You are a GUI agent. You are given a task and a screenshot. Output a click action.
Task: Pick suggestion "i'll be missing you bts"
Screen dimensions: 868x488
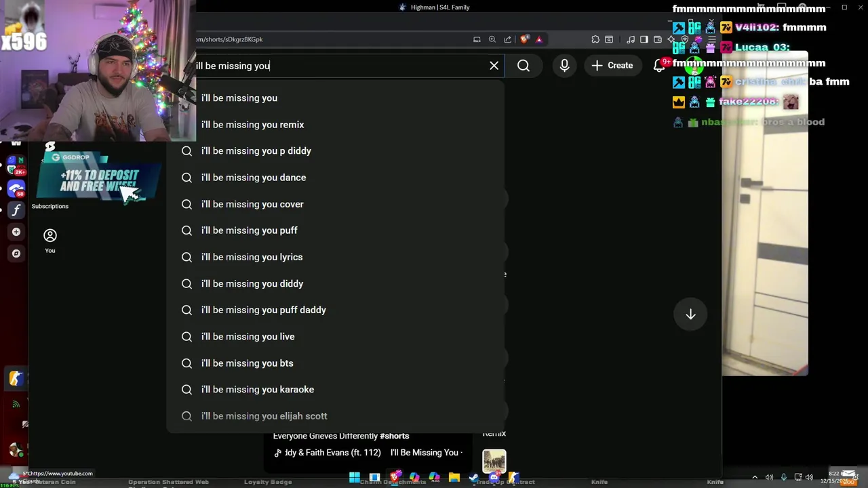pyautogui.click(x=336, y=363)
